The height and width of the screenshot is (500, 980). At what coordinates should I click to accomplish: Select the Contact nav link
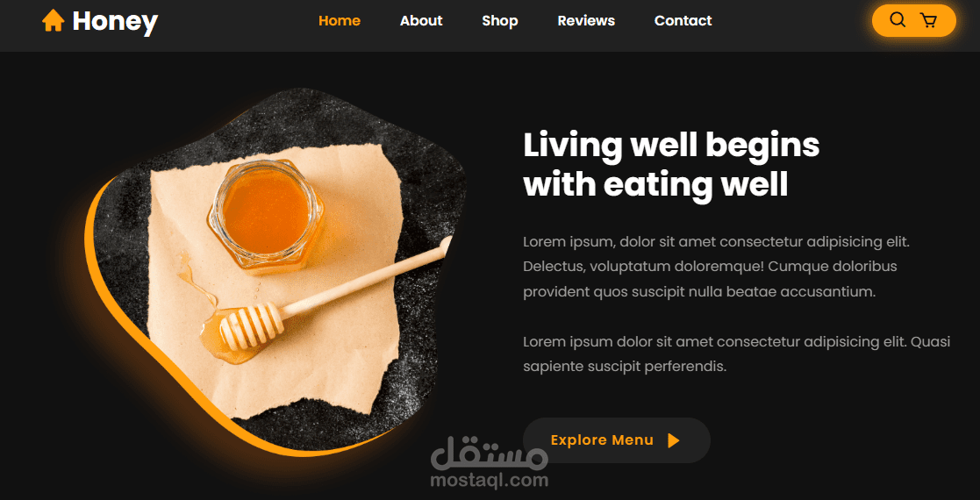[683, 21]
